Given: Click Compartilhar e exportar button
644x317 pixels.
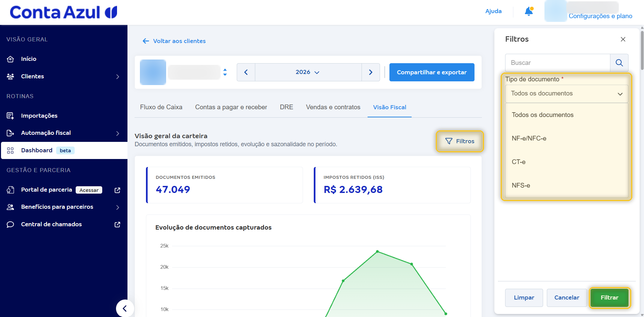Looking at the screenshot, I should tap(432, 72).
